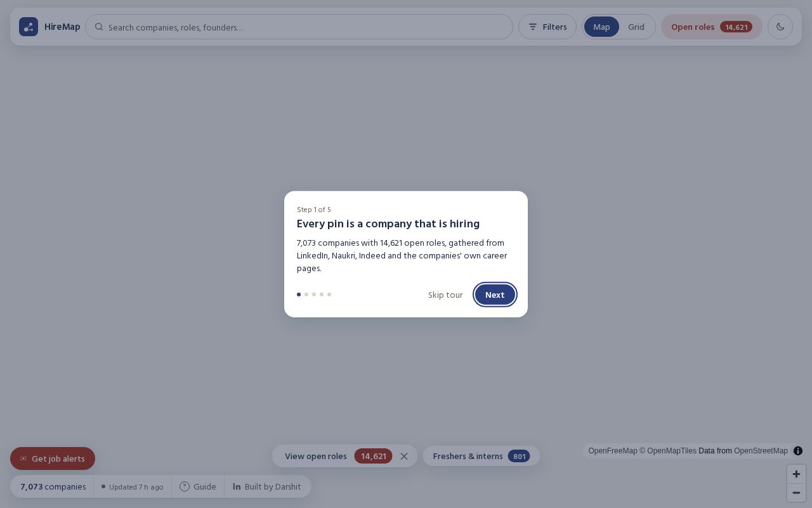This screenshot has height=508, width=812.
Task: Toggle map attribution info icon
Action: [798, 451]
